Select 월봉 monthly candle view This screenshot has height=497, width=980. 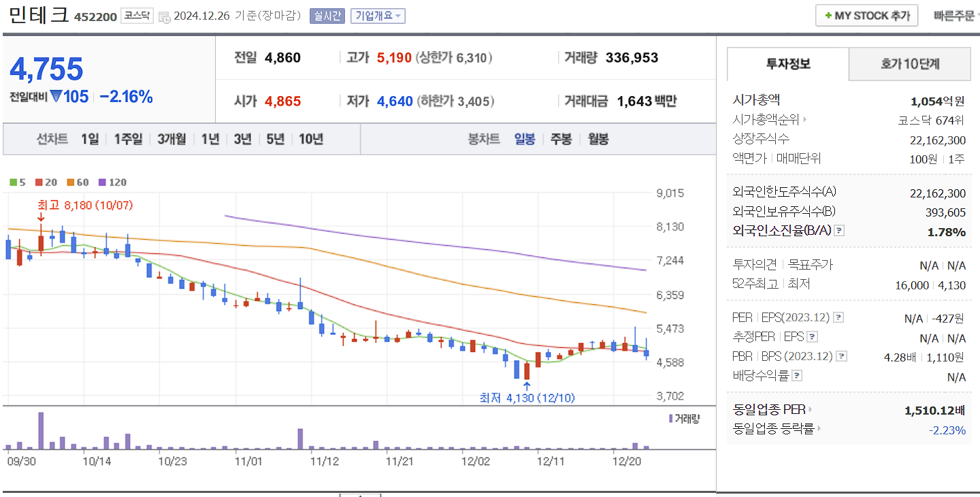click(597, 138)
